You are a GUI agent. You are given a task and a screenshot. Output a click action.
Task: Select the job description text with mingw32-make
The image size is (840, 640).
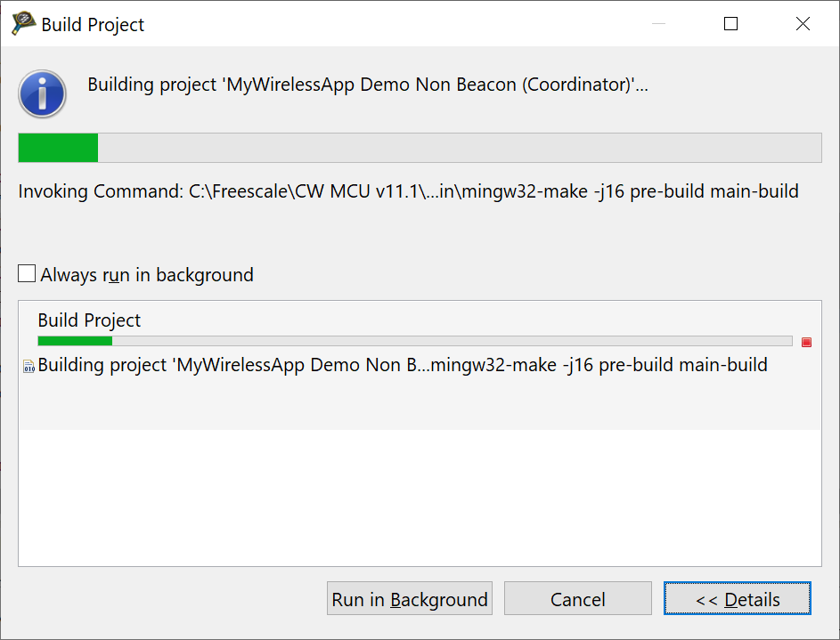[x=402, y=365]
